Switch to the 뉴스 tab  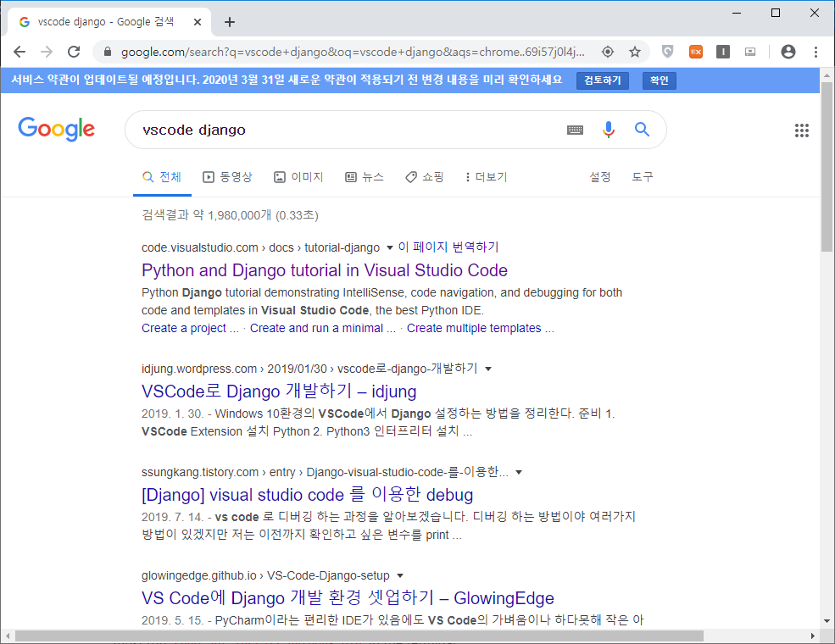tap(365, 177)
